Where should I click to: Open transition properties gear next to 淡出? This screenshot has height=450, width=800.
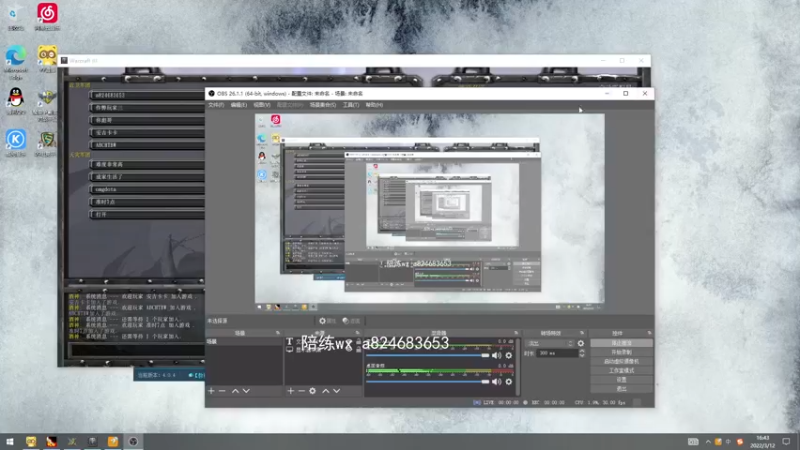(x=581, y=343)
